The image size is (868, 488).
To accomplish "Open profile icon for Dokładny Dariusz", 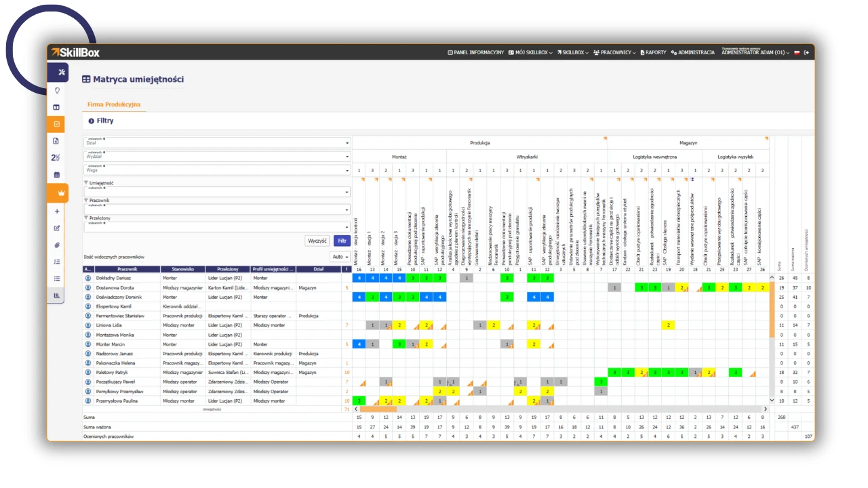I will coord(87,278).
